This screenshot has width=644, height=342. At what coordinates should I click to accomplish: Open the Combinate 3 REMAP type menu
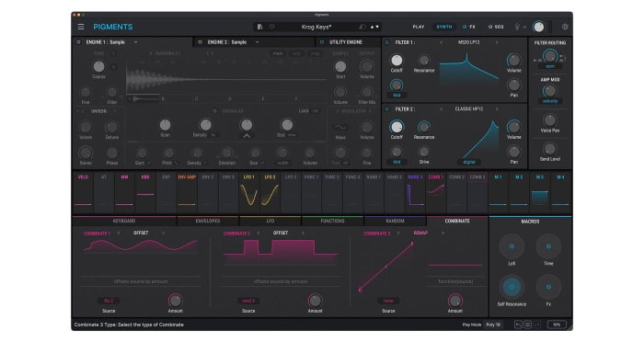pyautogui.click(x=420, y=233)
